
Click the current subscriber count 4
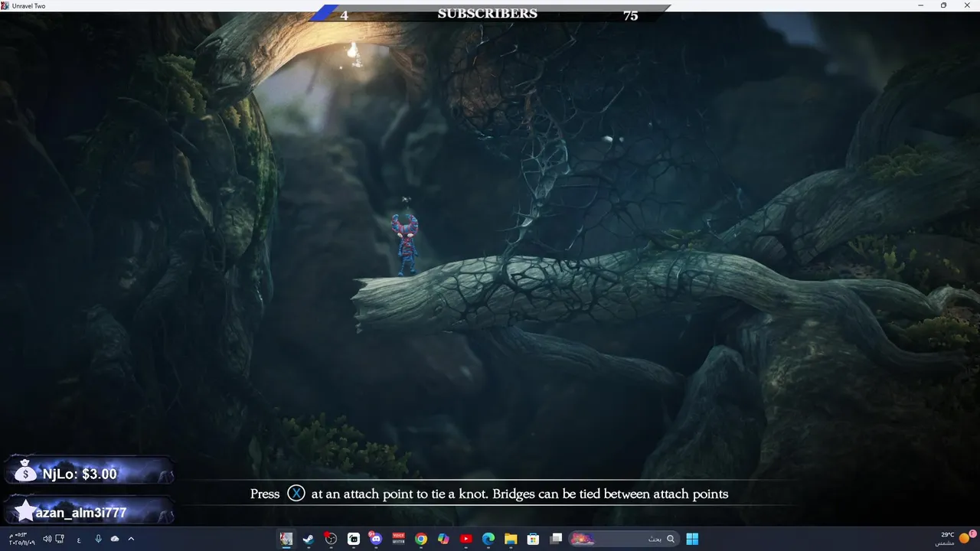tap(344, 15)
